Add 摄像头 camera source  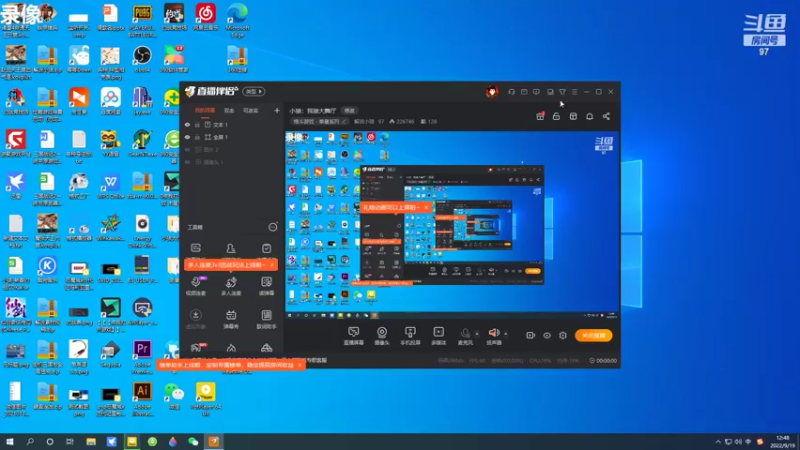coord(382,336)
